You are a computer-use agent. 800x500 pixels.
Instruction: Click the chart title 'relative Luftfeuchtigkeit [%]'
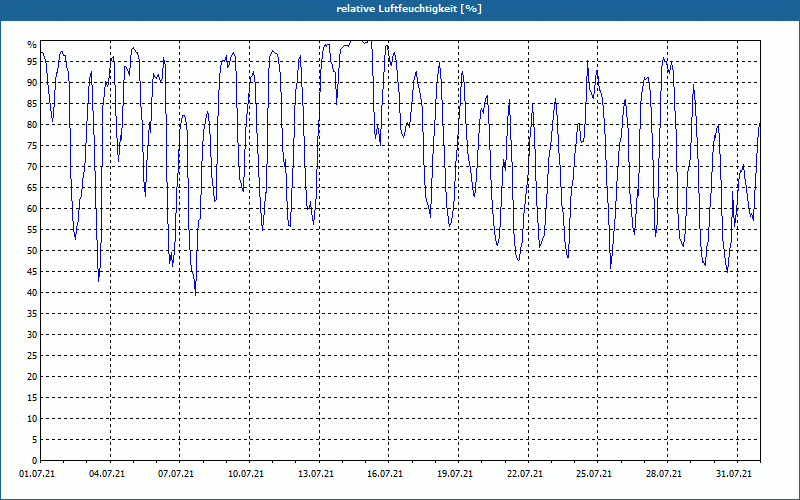pos(409,9)
